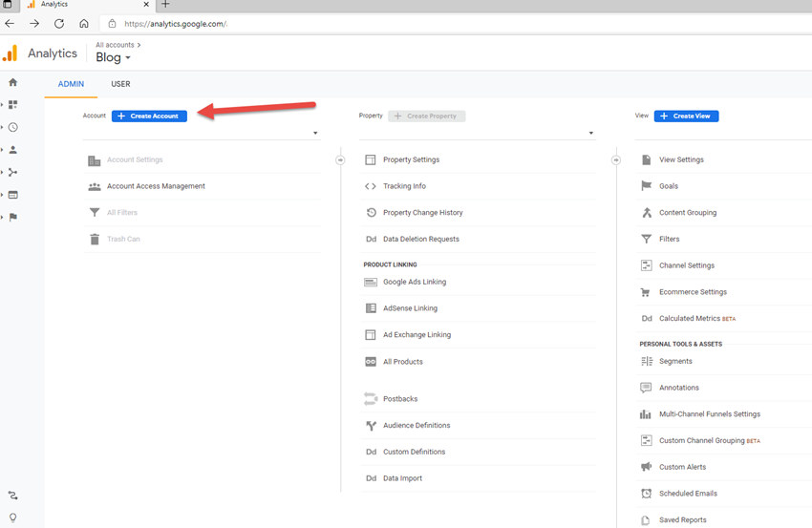This screenshot has width=812, height=528.
Task: Click the Audience Definitions icon
Action: [x=371, y=426]
